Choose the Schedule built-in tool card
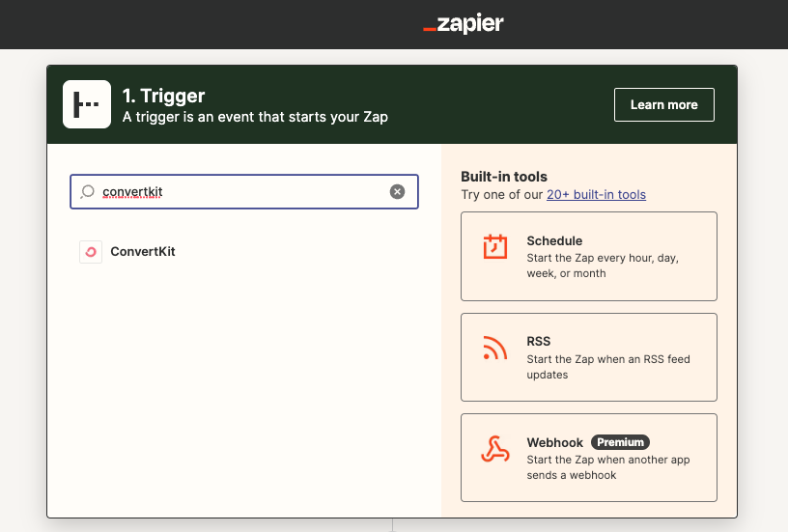Screen dimensions: 788x532 (x=588, y=256)
